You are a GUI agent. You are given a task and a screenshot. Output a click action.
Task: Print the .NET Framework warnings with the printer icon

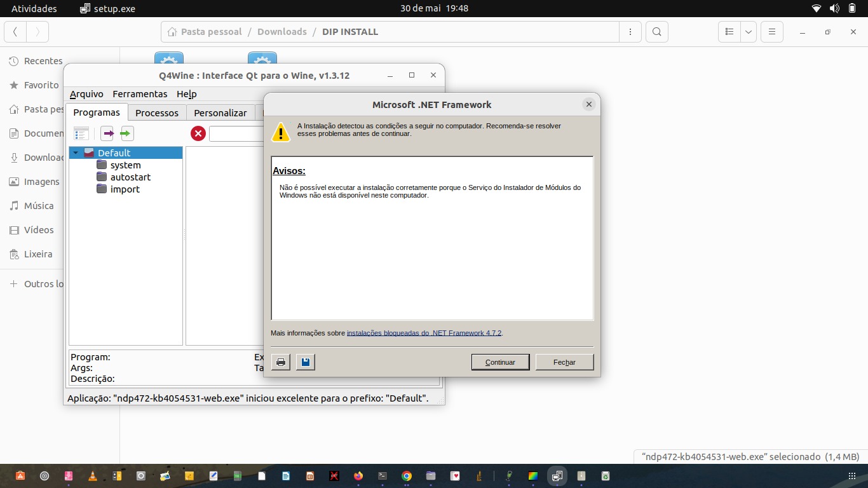point(280,362)
